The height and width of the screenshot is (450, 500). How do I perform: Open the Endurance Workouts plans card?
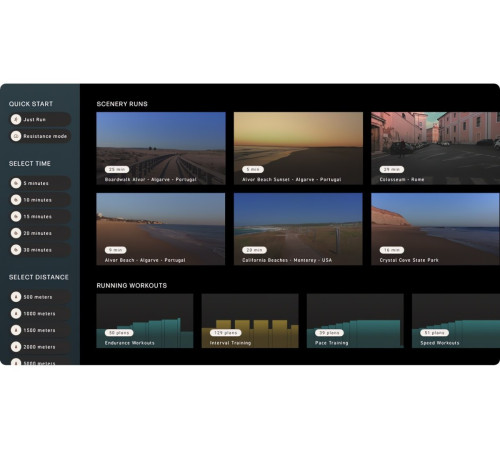click(x=145, y=321)
